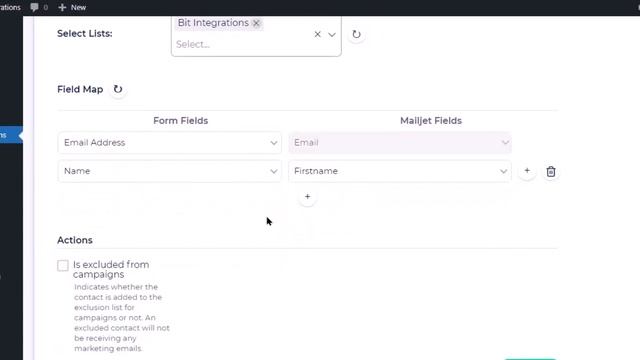640x360 pixels.
Task: Click the Field Map label
Action: pyautogui.click(x=80, y=89)
